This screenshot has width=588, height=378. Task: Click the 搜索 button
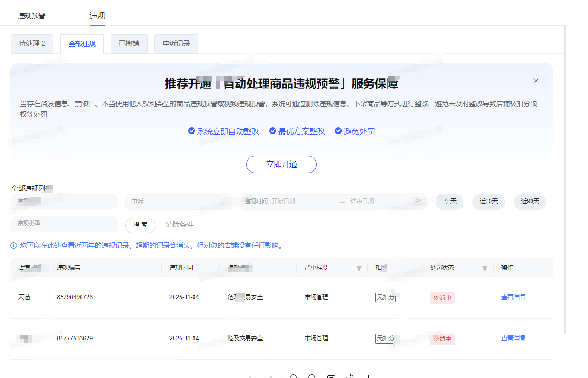pos(140,225)
